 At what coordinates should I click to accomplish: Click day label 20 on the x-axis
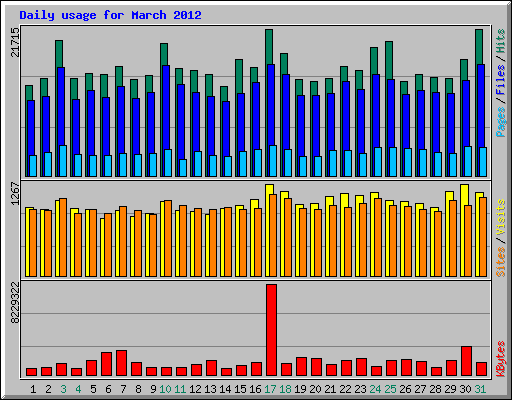tap(315, 389)
